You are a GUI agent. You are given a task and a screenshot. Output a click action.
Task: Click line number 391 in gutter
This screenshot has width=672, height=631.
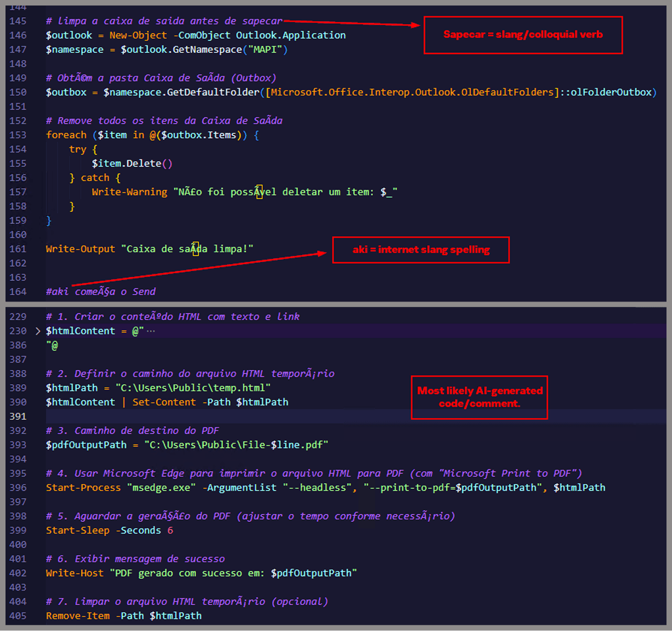(18, 417)
